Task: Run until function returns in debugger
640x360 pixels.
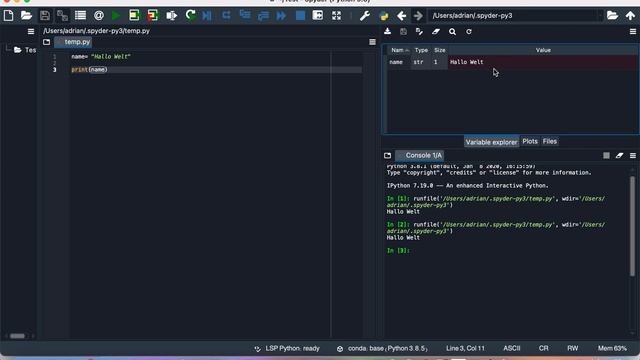Action: point(263,16)
